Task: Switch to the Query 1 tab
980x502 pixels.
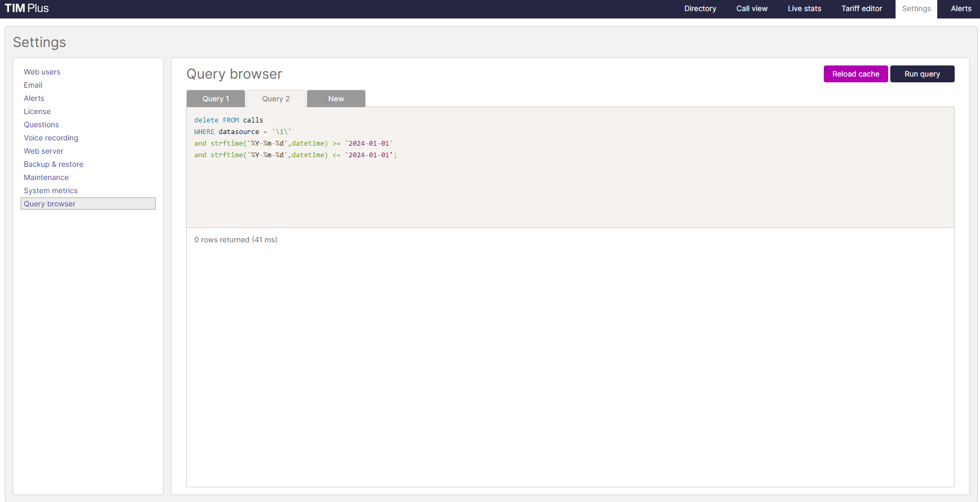Action: pos(215,99)
